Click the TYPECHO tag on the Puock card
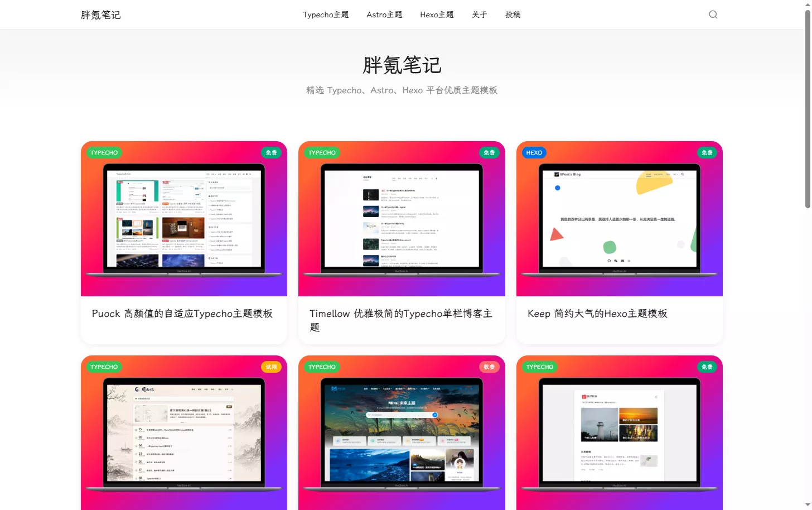The image size is (812, 510). pyautogui.click(x=104, y=152)
